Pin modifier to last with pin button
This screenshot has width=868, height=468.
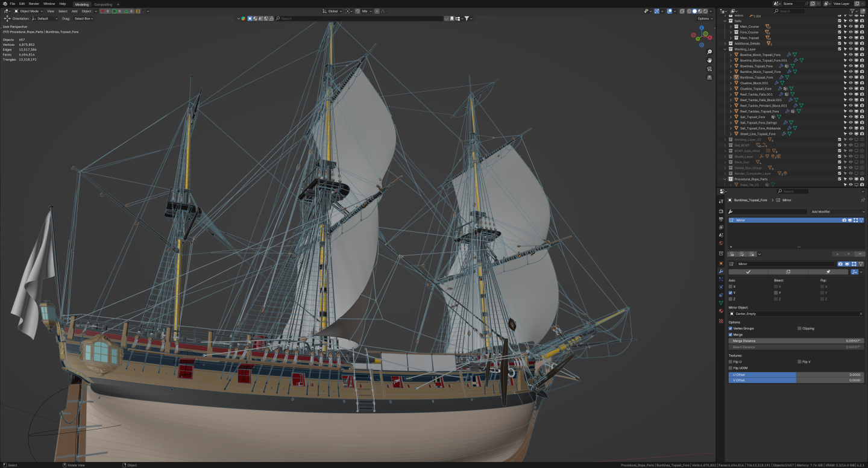pyautogui.click(x=828, y=272)
